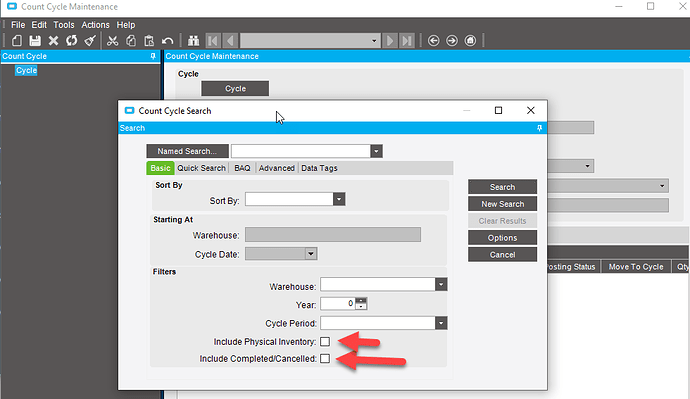Click the Year number input field
The width and height of the screenshot is (690, 399).
pyautogui.click(x=338, y=304)
